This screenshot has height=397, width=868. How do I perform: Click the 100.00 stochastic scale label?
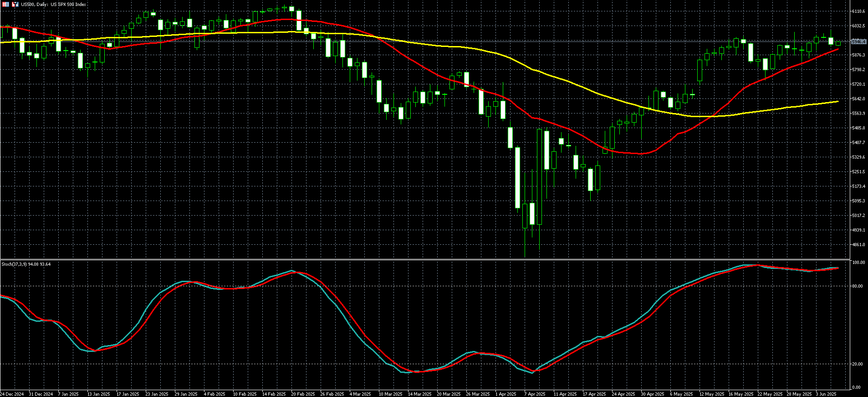(858, 263)
